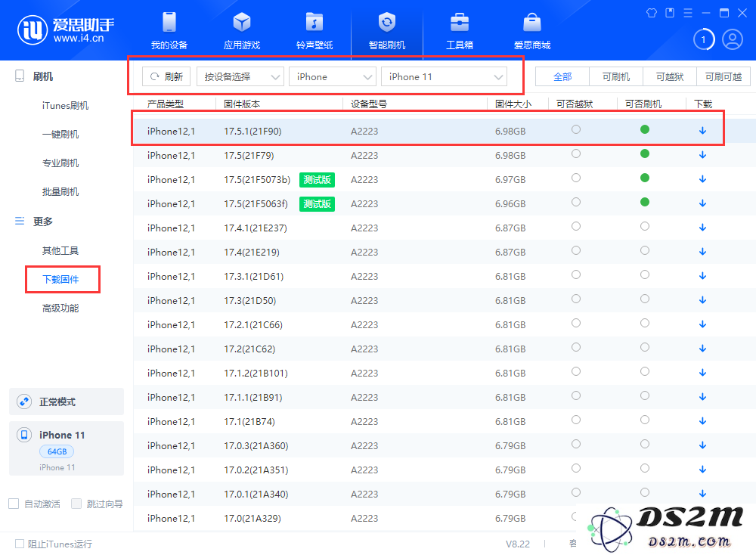756x555 pixels.
Task: Click jailbreak status circle for 17.5.1(21F90)
Action: 575,129
